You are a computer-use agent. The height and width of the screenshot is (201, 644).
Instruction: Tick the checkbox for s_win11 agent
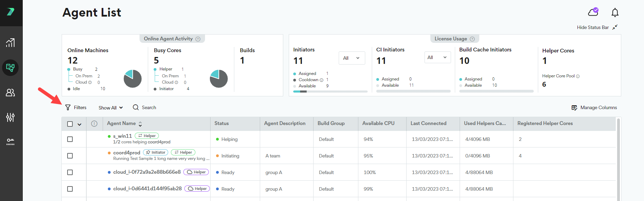coord(70,139)
